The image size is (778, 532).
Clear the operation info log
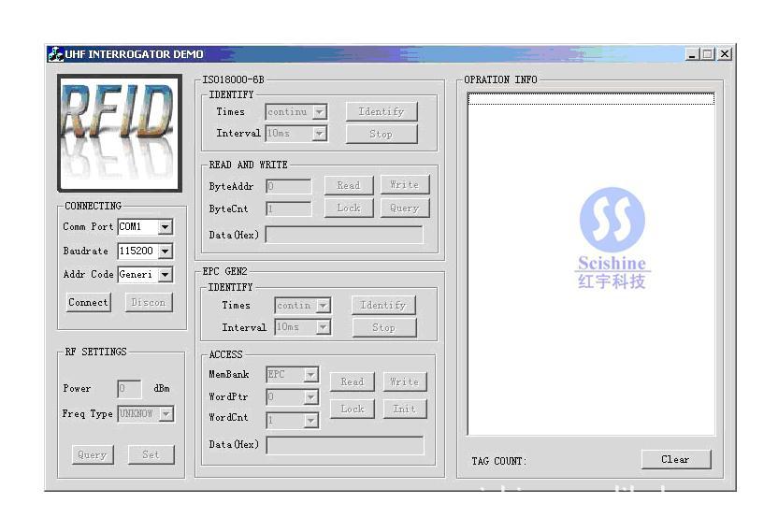click(x=675, y=459)
